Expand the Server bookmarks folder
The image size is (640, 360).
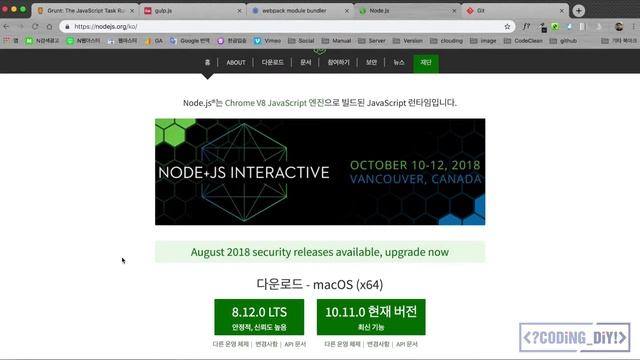coord(372,41)
